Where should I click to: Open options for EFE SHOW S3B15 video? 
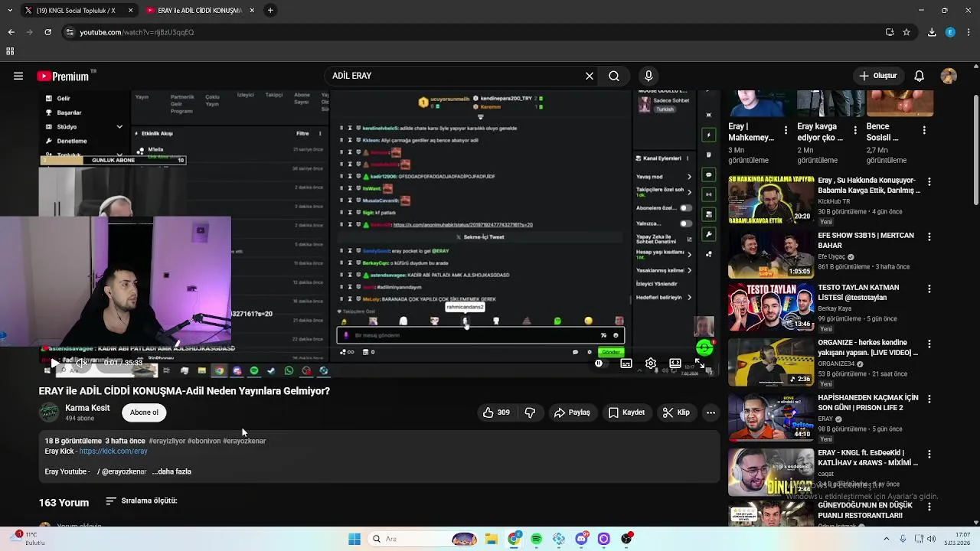(929, 237)
